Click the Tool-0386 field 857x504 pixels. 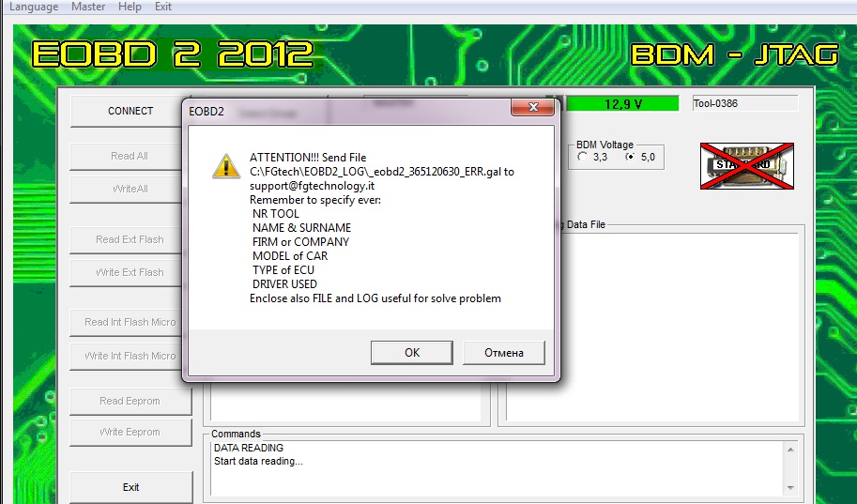[x=745, y=103]
